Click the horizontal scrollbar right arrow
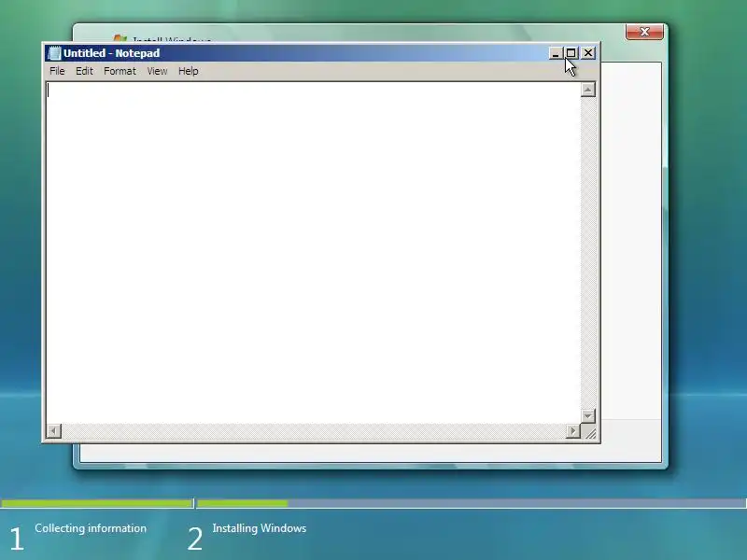Screen dimensions: 747x560 (x=573, y=431)
